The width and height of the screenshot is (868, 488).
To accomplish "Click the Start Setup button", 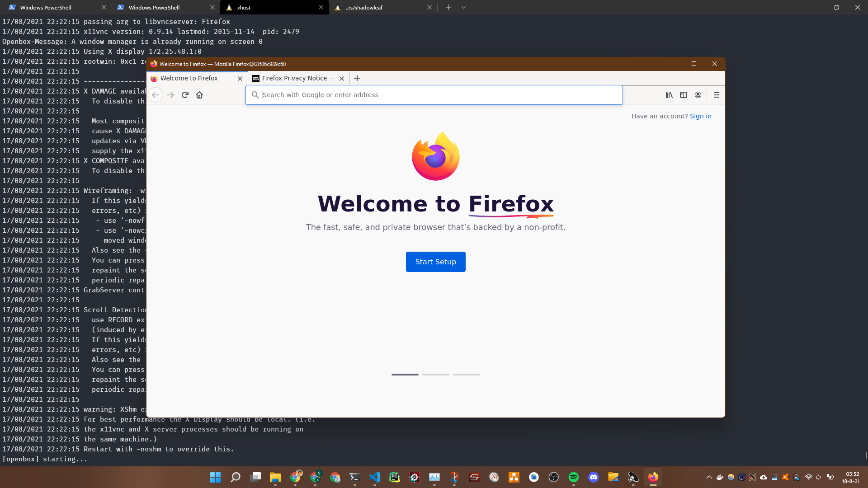I will [x=435, y=262].
